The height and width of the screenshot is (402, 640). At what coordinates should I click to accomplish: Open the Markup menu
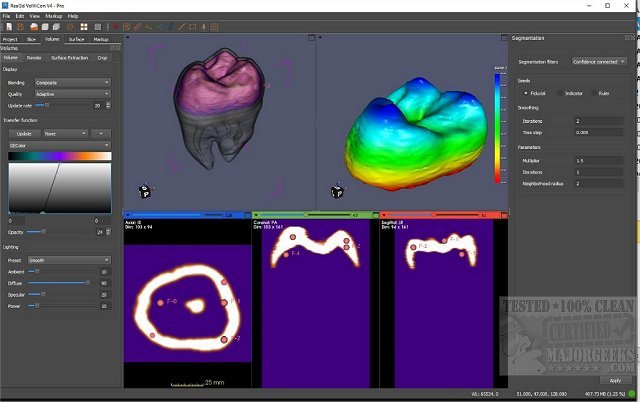pos(53,16)
